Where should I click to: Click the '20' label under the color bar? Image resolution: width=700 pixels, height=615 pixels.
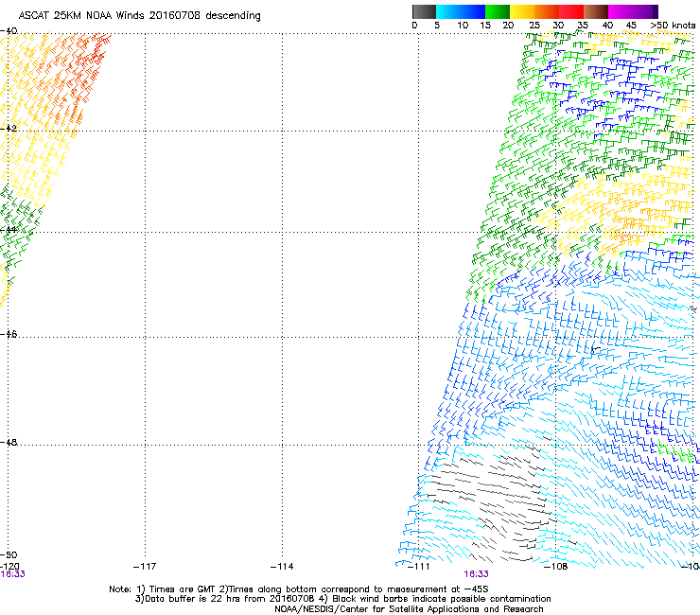509,26
